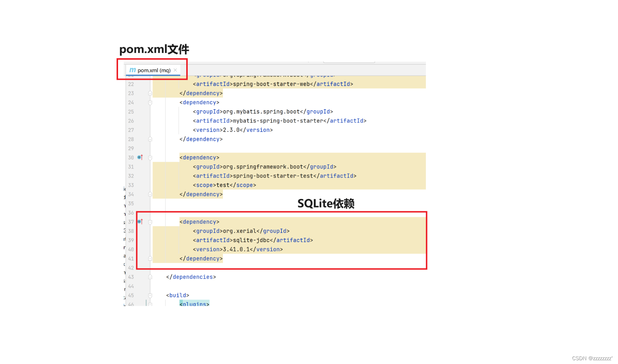
Task: Toggle fold marker at line 28 closing dependency
Action: [150, 139]
